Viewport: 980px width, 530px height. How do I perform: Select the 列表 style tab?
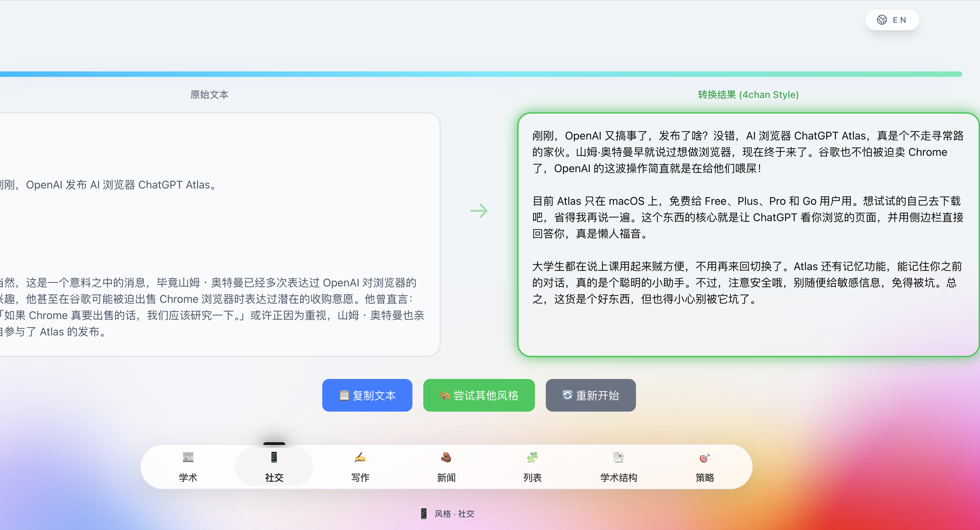[533, 467]
